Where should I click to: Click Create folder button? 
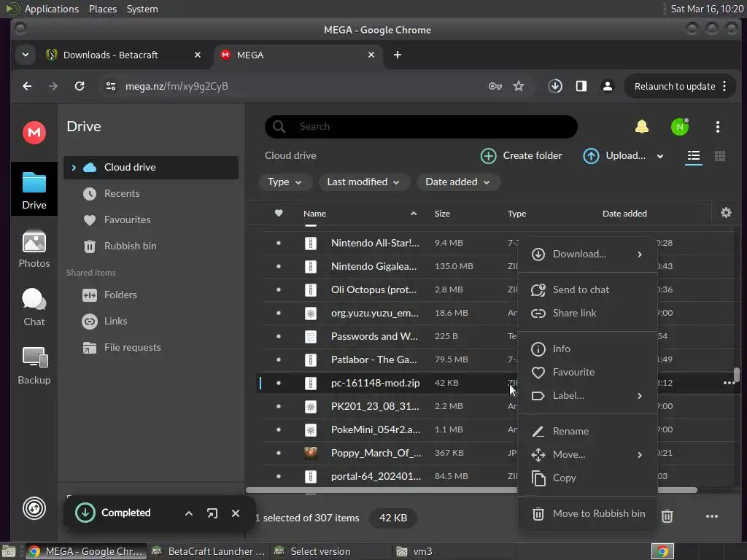[x=521, y=156]
